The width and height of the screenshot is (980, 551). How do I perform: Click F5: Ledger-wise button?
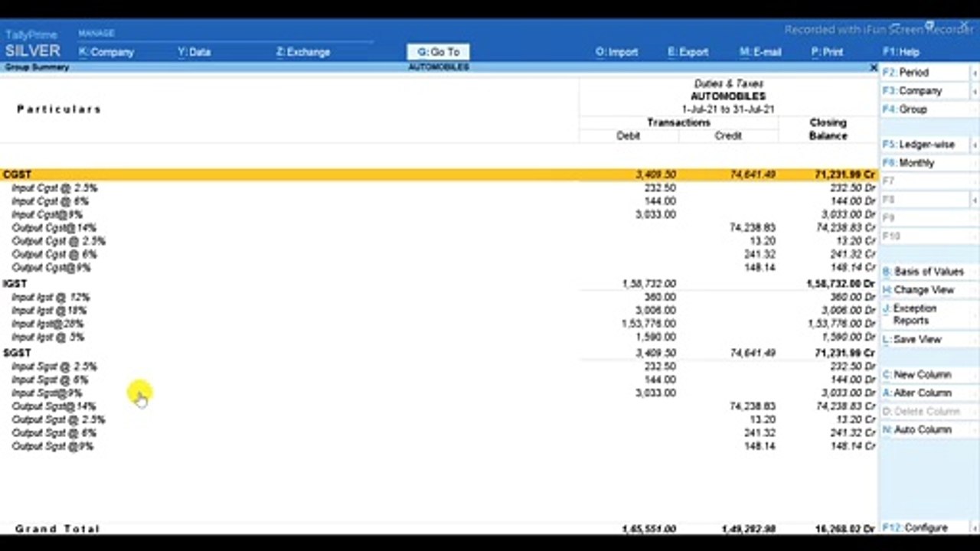click(924, 144)
